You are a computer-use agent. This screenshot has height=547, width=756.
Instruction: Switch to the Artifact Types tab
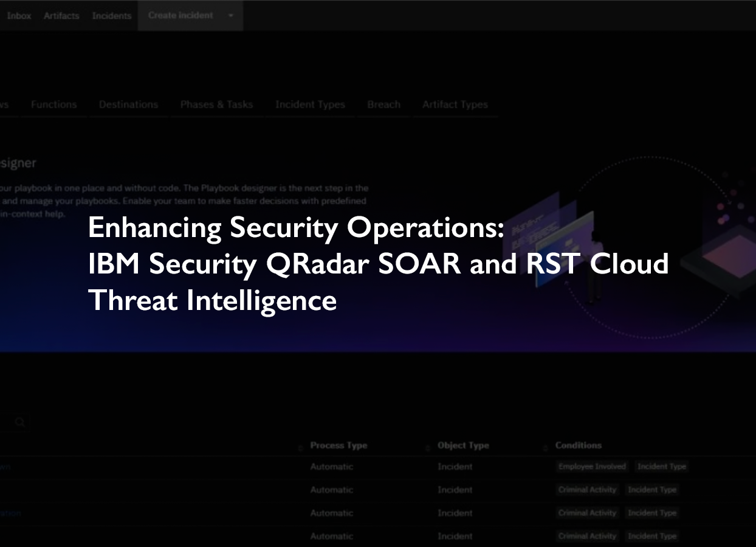[455, 104]
